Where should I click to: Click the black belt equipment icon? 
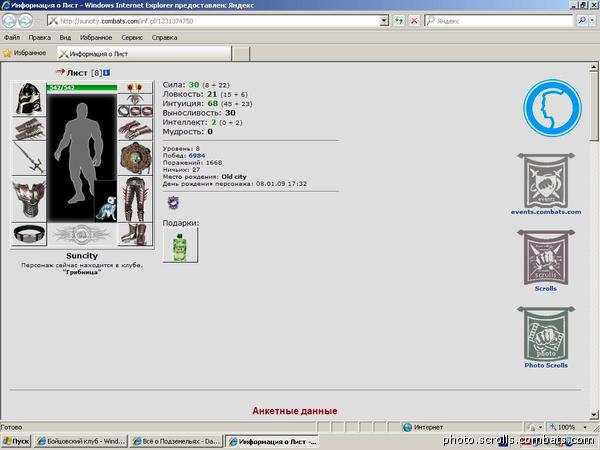(29, 234)
